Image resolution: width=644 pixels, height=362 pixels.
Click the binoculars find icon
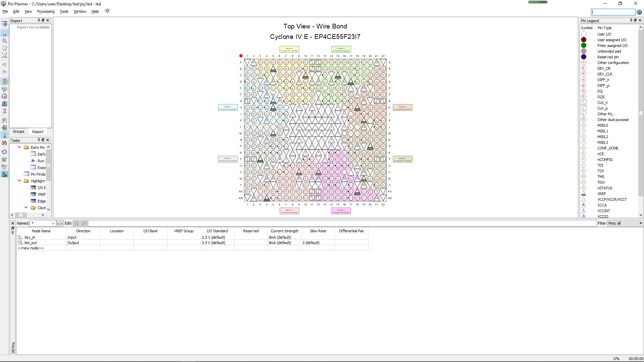[x=5, y=143]
